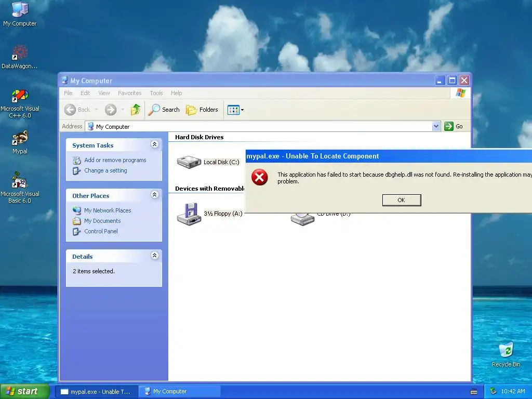Switch to mypal.exe taskbar button
532x399 pixels.
click(96, 392)
